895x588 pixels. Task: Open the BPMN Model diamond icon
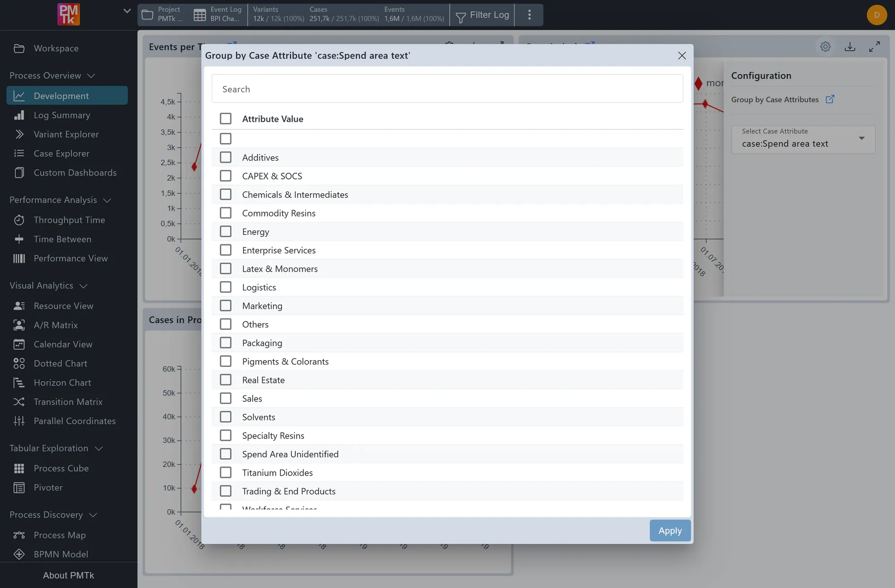click(x=19, y=554)
